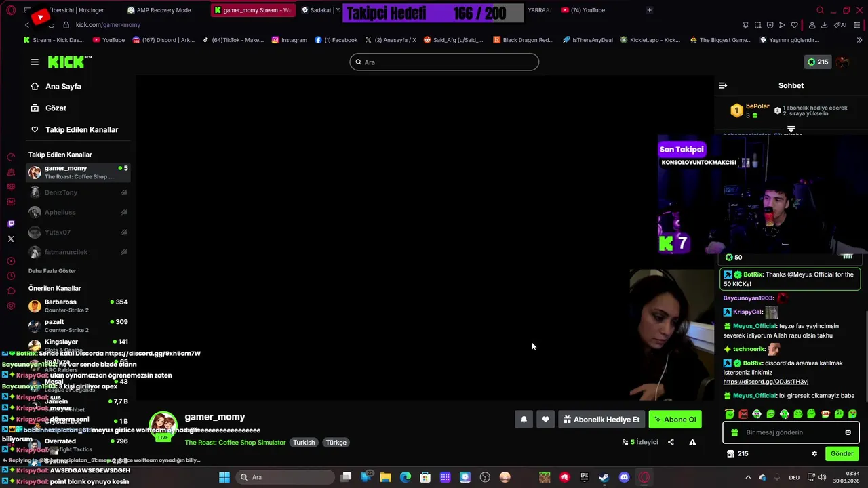Open recommended channel pazalt
868x488 pixels.
[x=78, y=325]
